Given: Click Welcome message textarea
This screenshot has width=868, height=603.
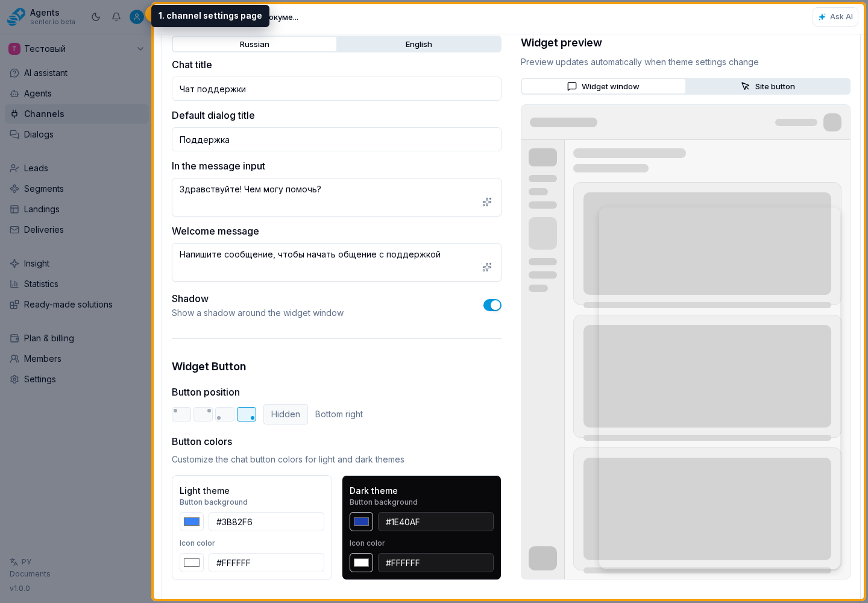Looking at the screenshot, I should [336, 262].
